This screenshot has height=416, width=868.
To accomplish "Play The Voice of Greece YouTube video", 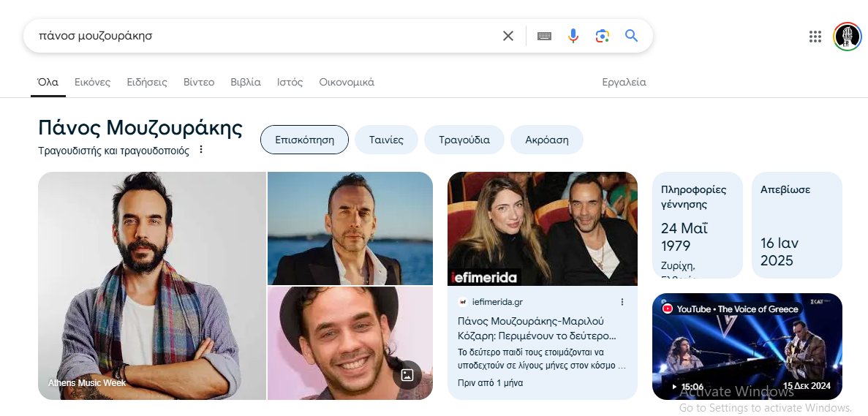I will click(747, 347).
